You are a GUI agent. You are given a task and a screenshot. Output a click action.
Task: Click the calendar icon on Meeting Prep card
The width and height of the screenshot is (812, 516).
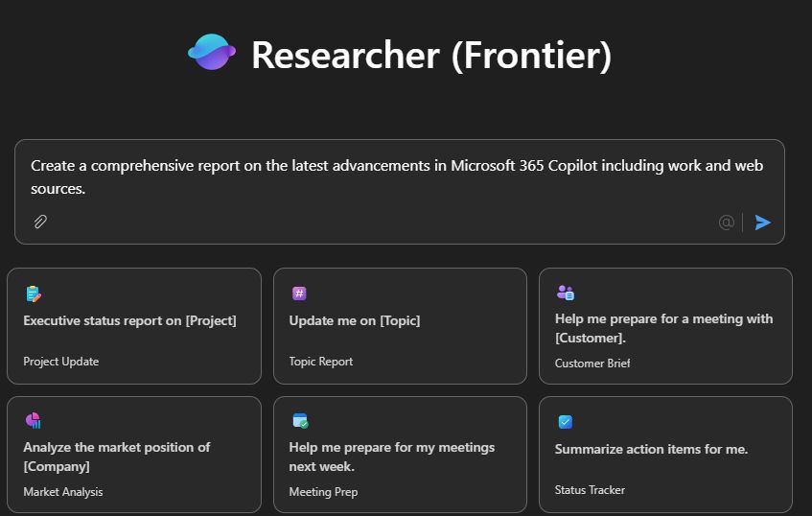[300, 420]
